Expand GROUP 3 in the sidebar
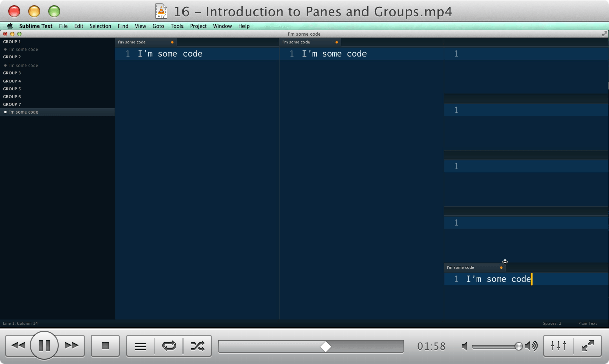This screenshot has height=364, width=609. (12, 73)
